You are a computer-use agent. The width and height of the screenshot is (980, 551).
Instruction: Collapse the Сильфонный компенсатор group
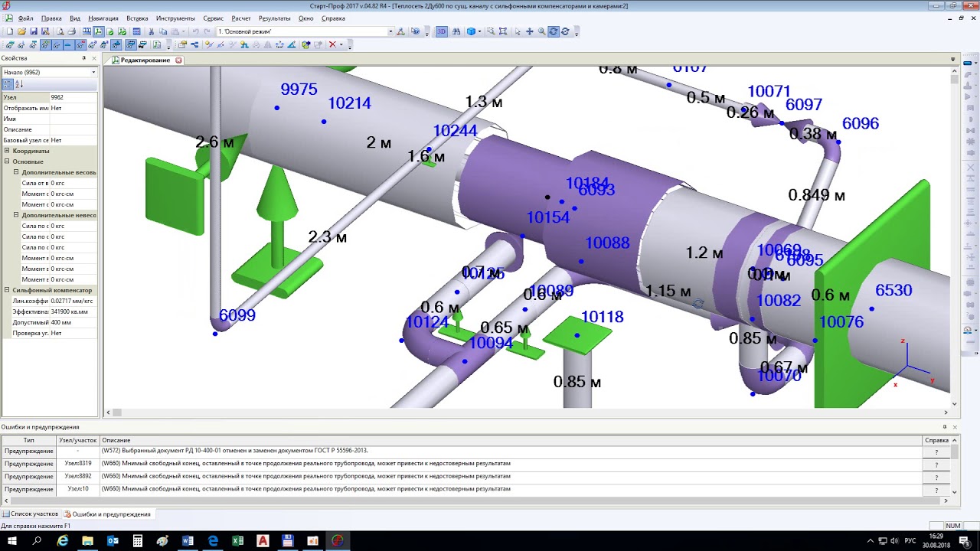(x=7, y=290)
